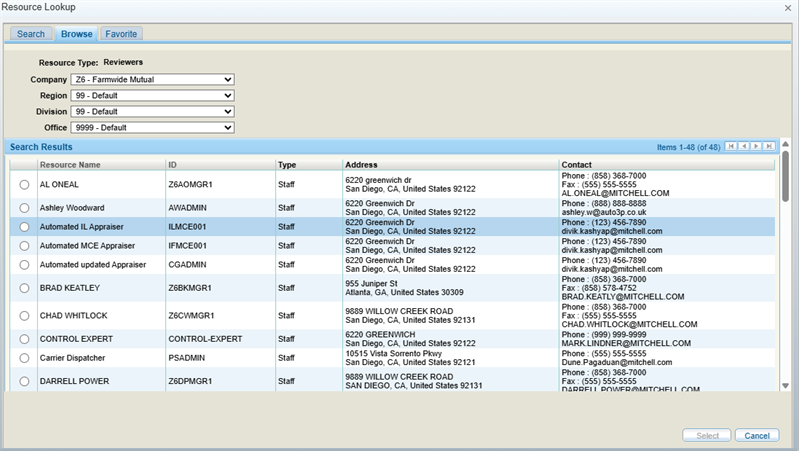Click the Cancel button
Viewport: 799px width, 451px height.
[756, 435]
